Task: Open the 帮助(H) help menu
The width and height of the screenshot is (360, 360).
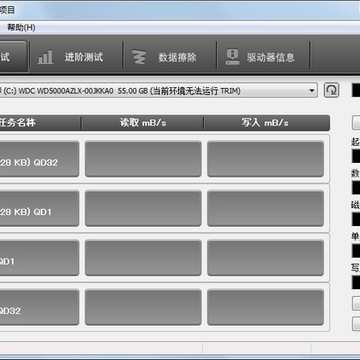Action: coord(21,27)
